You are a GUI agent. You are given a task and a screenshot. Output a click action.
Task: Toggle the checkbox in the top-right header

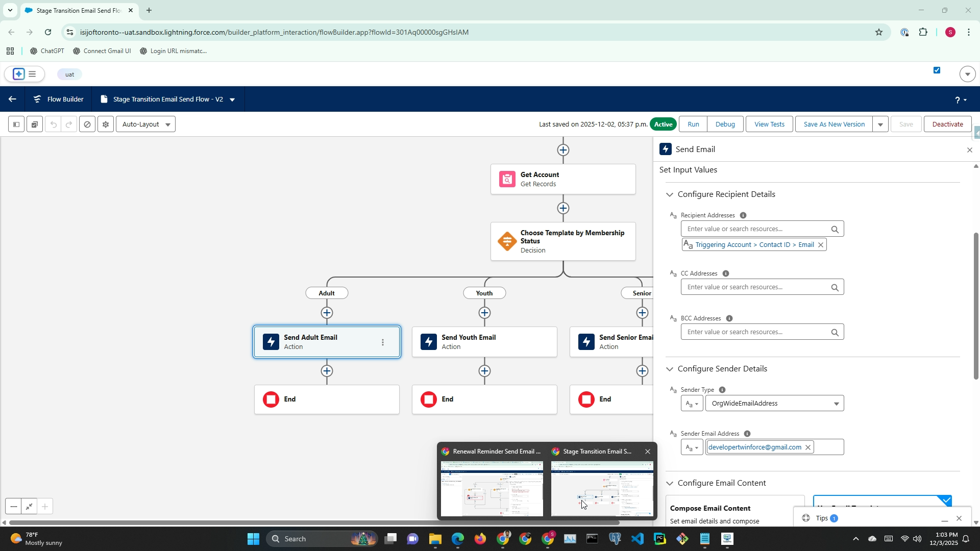coord(937,70)
